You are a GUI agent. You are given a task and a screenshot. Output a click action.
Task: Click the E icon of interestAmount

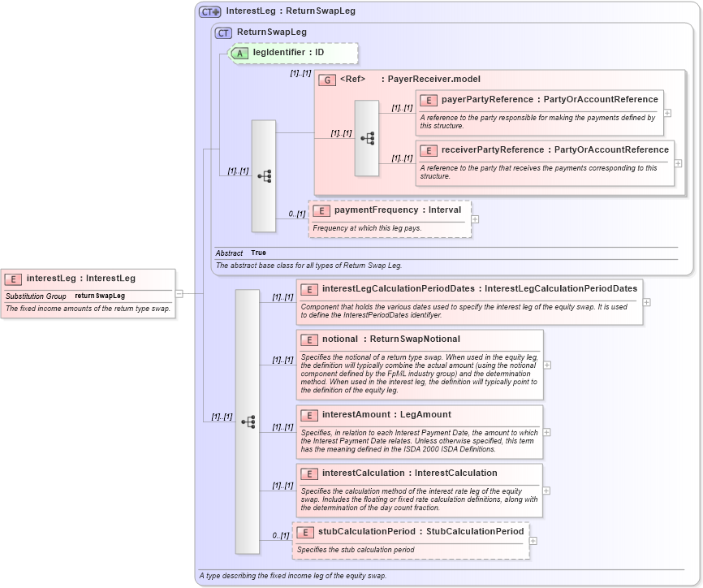308,414
